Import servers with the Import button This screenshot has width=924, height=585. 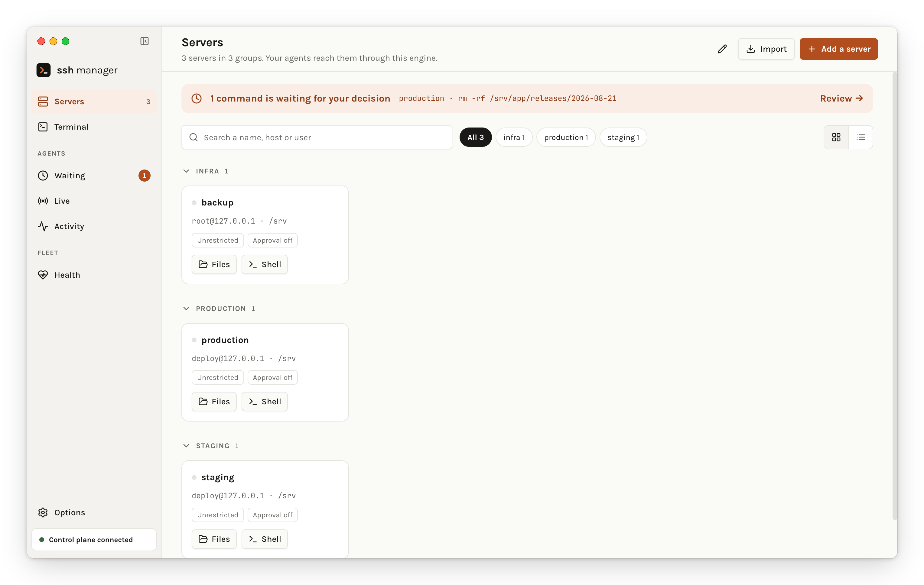(x=766, y=49)
